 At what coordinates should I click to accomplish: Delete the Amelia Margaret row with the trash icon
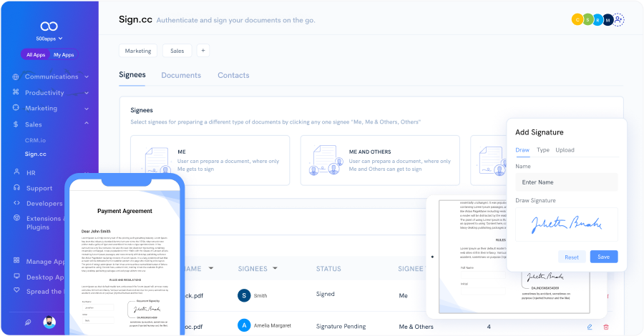[606, 327]
